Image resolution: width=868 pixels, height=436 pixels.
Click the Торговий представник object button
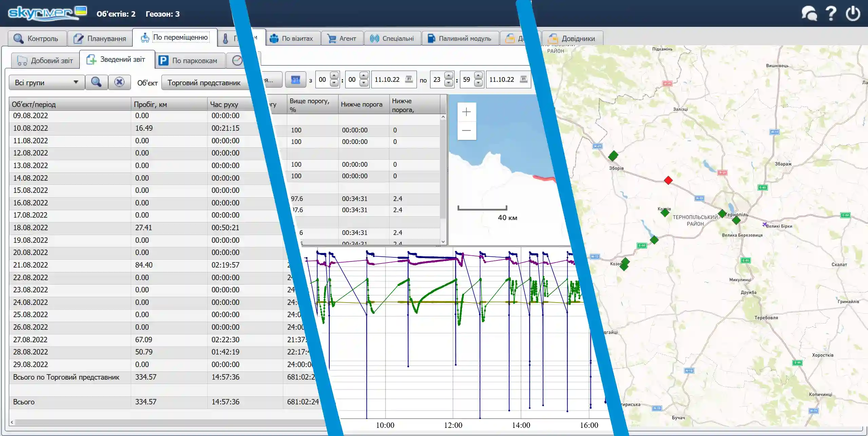(x=204, y=83)
